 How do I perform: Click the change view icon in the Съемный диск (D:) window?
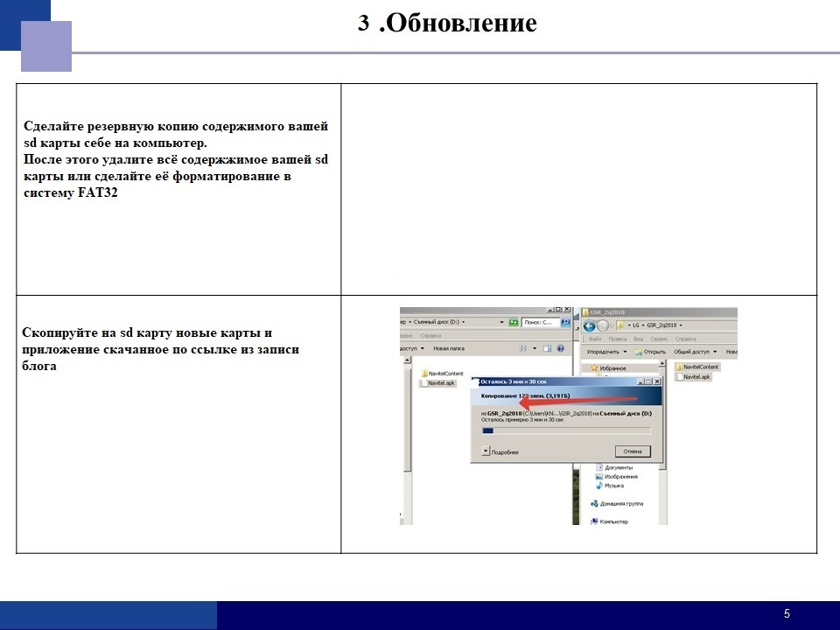pos(523,348)
